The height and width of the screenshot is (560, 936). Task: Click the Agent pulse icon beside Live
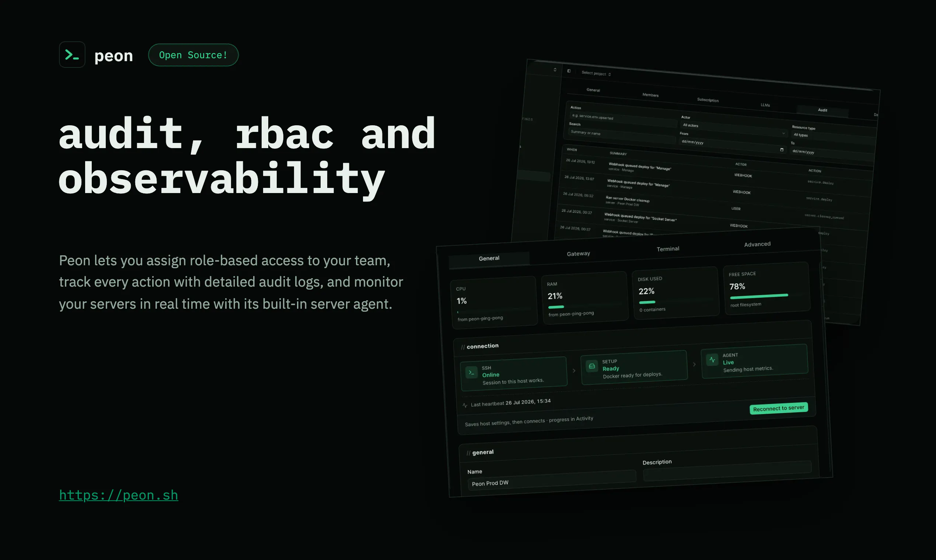click(x=712, y=360)
